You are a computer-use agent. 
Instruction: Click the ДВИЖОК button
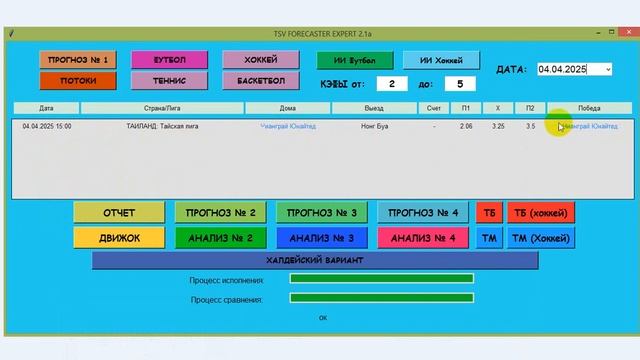(x=119, y=238)
